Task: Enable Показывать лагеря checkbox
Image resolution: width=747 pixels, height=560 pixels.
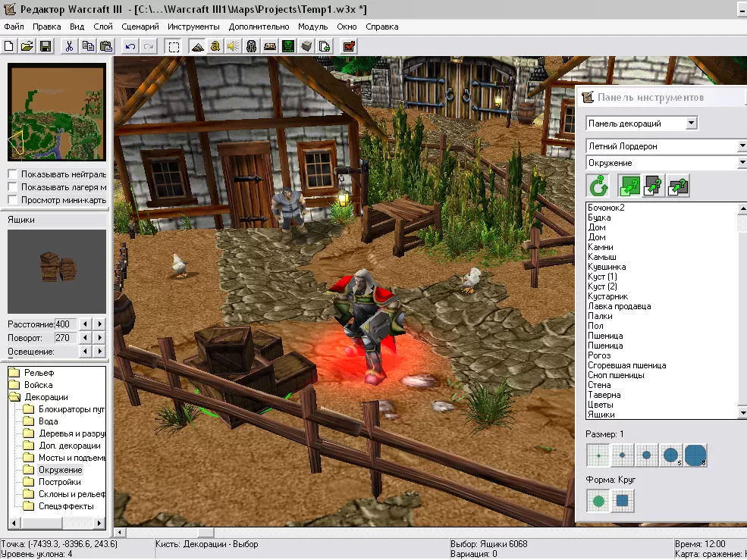Action: pyautogui.click(x=12, y=187)
